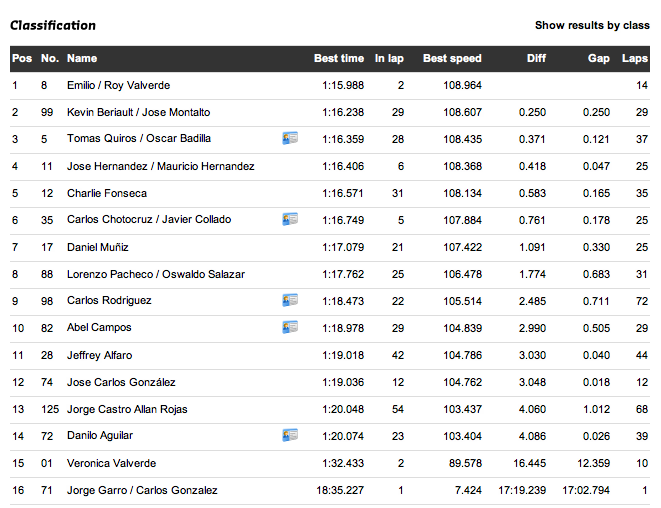Open Charlie Fonseca's driver page
Screen dimensions: 661x508
(107, 193)
